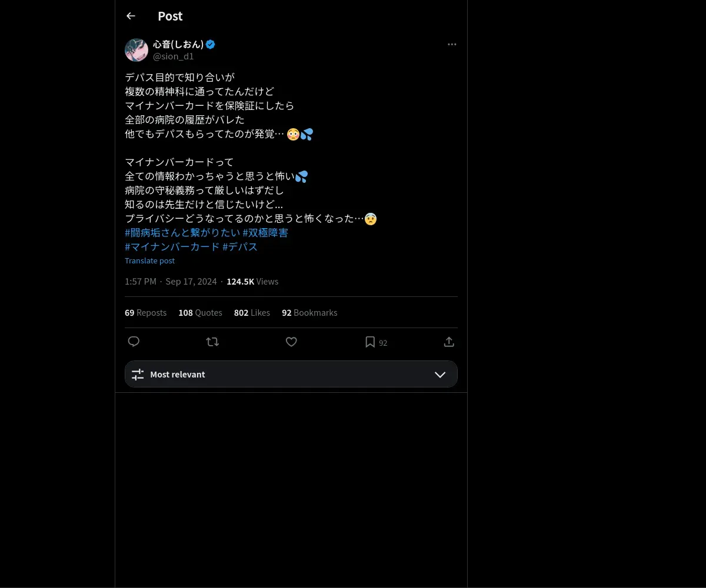Expand the Most relevant chevron arrow
This screenshot has height=588, width=706.
[440, 375]
